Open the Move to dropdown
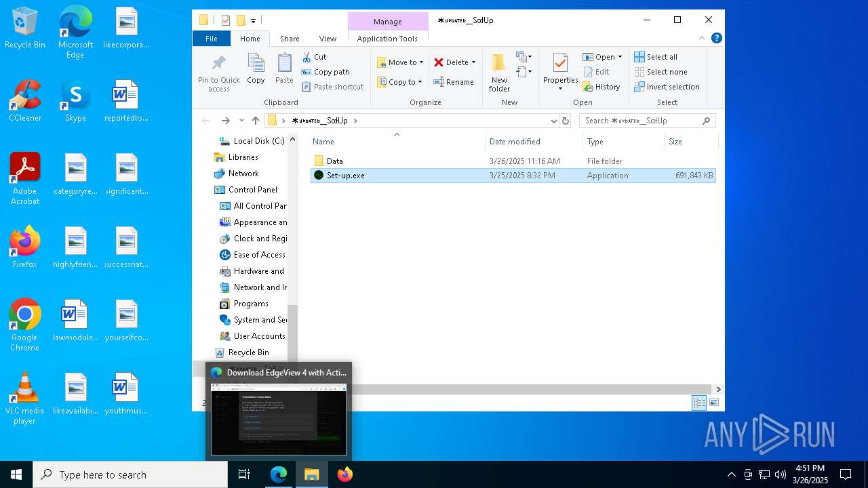Viewport: 868px width, 488px height. click(400, 62)
